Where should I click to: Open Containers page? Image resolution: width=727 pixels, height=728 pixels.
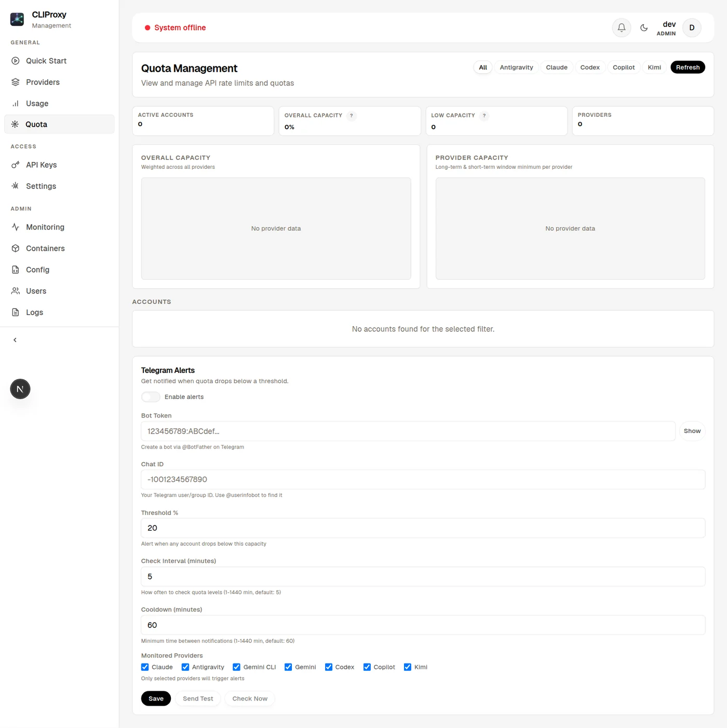coord(59,248)
